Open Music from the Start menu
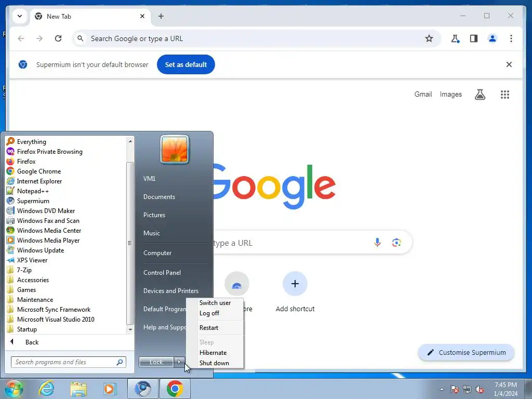Image resolution: width=532 pixels, height=399 pixels. pos(151,233)
